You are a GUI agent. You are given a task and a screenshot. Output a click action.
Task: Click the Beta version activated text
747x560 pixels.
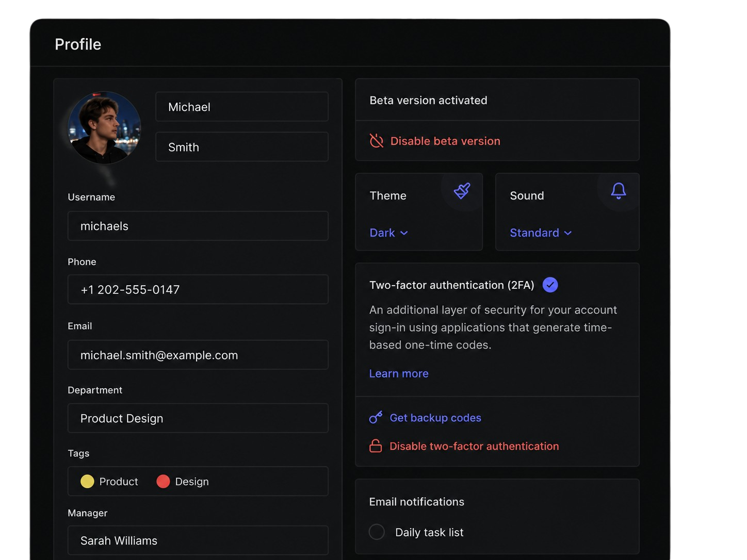428,100
